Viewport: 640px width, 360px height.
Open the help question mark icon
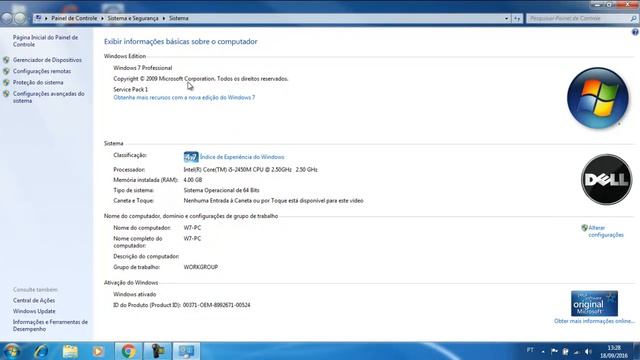[635, 32]
